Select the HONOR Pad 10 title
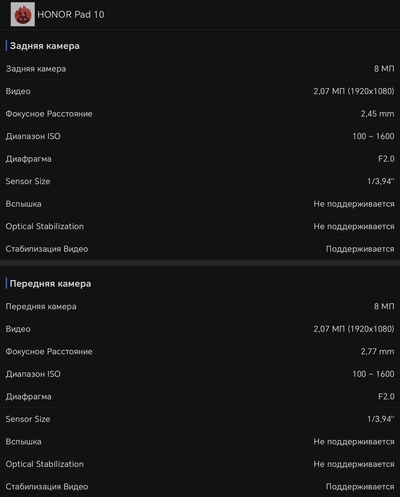The width and height of the screenshot is (400, 497). coord(71,15)
